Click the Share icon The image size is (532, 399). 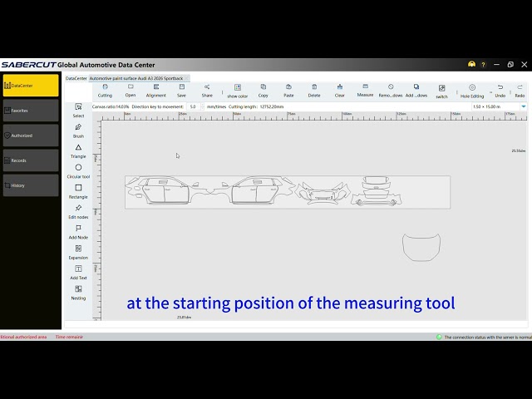pos(207,91)
